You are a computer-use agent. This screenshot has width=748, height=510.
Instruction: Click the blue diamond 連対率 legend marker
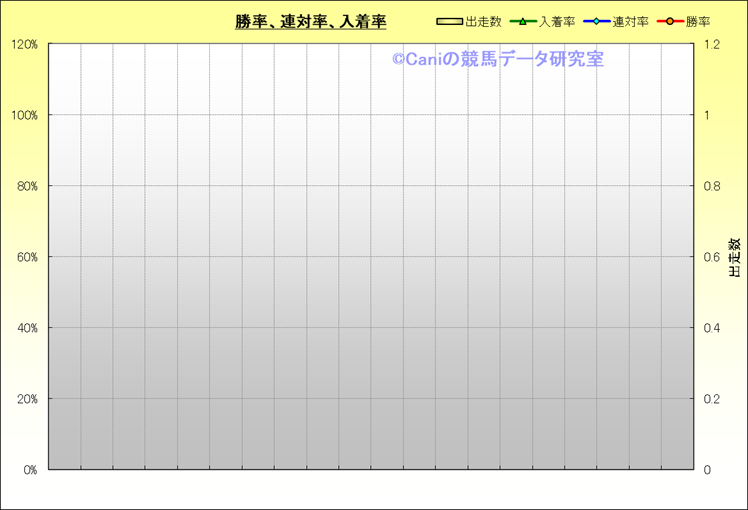pyautogui.click(x=596, y=22)
